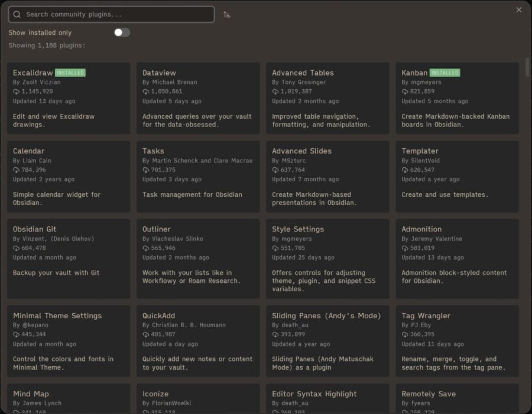
Task: Select the Templater plugin title
Action: pos(420,151)
